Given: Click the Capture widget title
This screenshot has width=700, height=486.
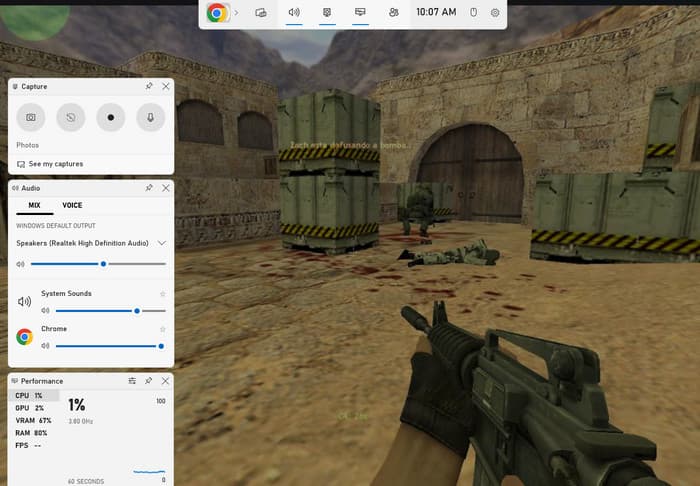Looking at the screenshot, I should [x=34, y=87].
